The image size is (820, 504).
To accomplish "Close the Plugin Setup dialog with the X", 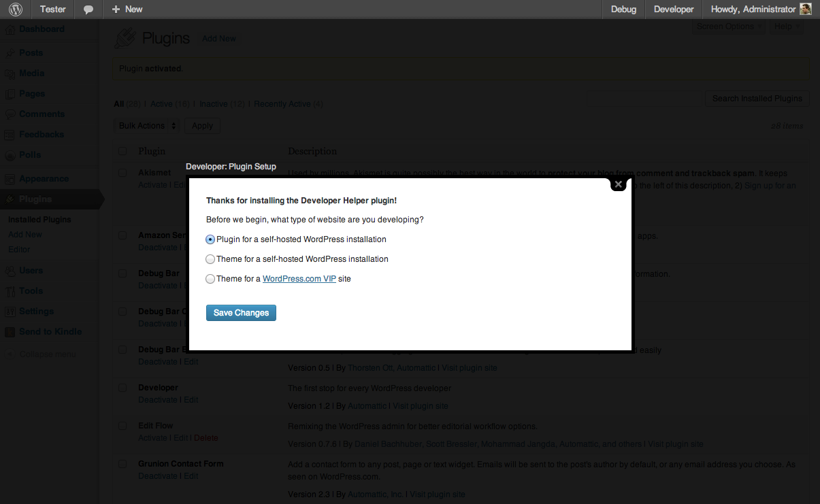I will point(618,184).
